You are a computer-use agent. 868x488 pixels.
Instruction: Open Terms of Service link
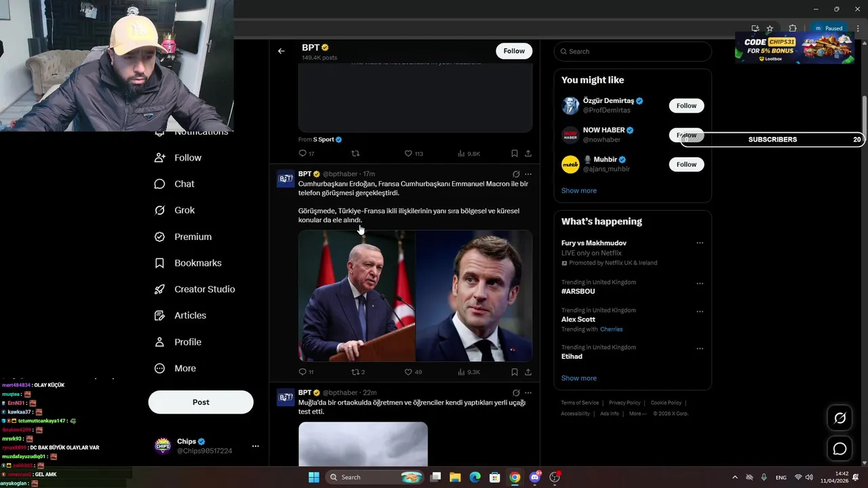pyautogui.click(x=580, y=403)
